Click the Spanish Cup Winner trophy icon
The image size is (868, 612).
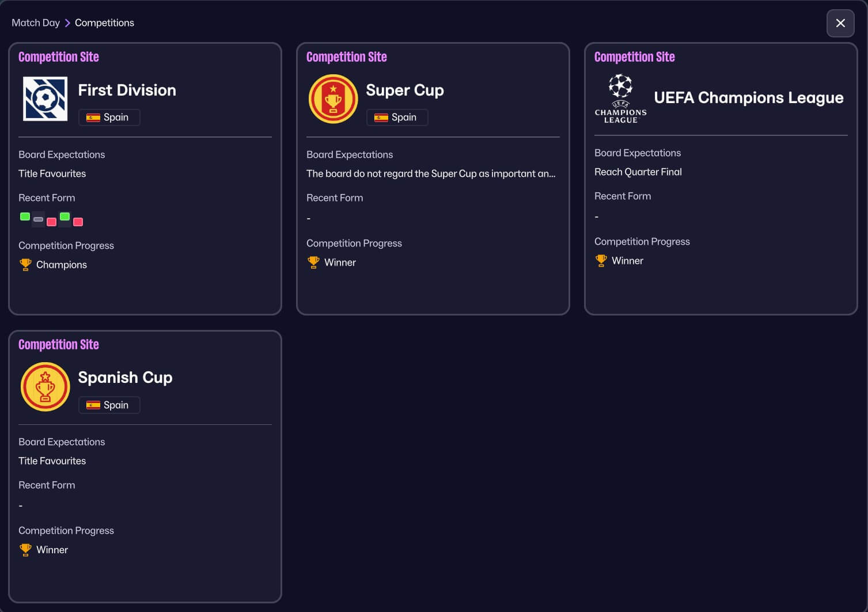pyautogui.click(x=25, y=549)
